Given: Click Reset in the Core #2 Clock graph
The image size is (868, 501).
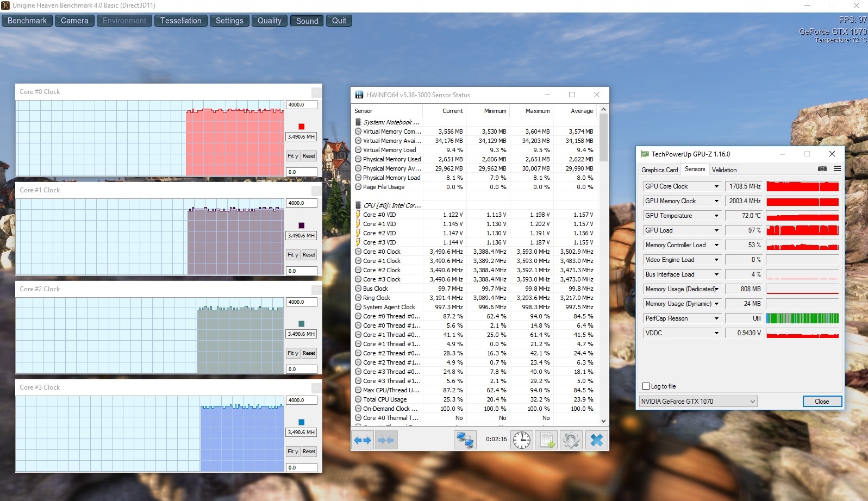Looking at the screenshot, I should [x=309, y=353].
